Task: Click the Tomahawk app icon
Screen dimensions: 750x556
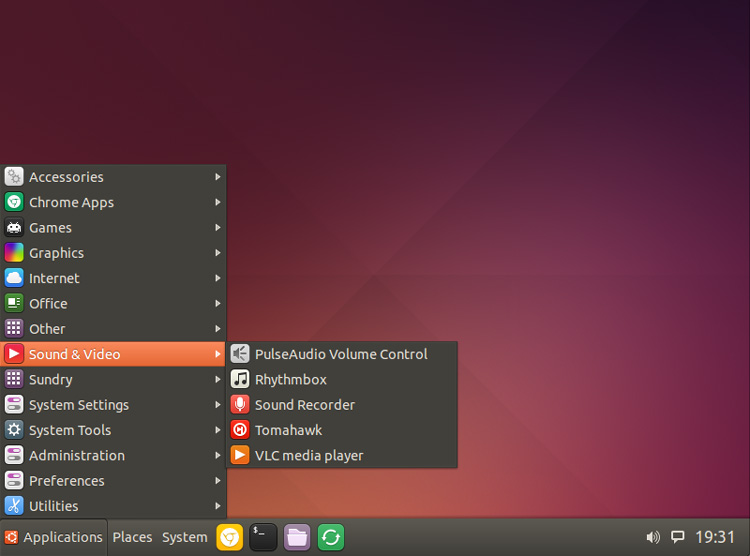Action: point(240,430)
